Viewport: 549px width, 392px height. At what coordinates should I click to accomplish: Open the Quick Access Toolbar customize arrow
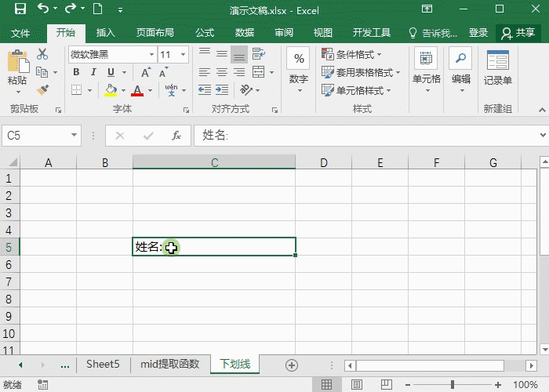coord(120,9)
